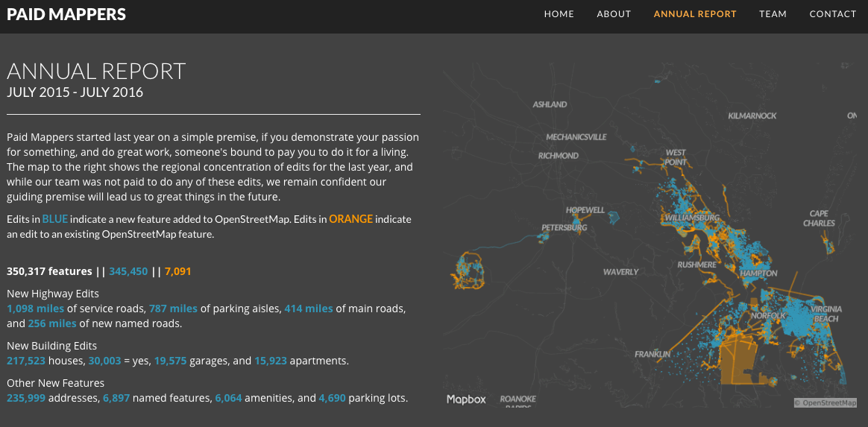868x427 pixels.
Task: Click the 15,923 apartments figure
Action: click(271, 361)
